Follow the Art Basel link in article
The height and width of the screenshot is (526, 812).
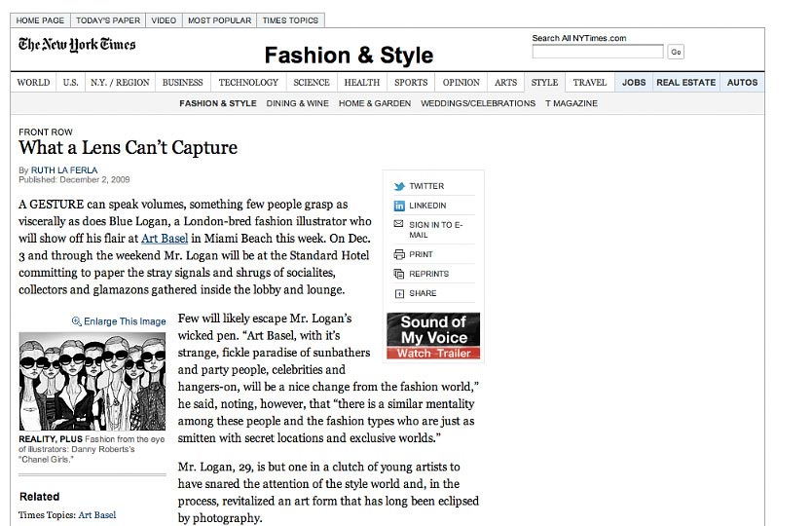165,239
